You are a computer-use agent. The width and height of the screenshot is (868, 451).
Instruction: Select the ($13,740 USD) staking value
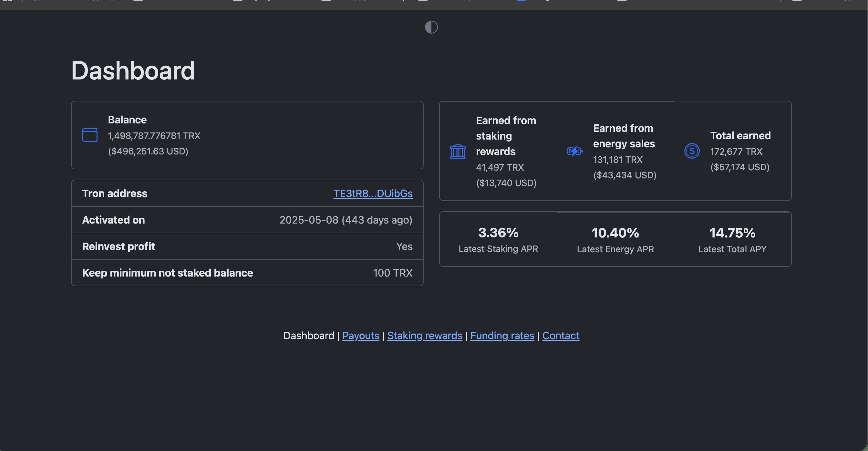coord(506,183)
